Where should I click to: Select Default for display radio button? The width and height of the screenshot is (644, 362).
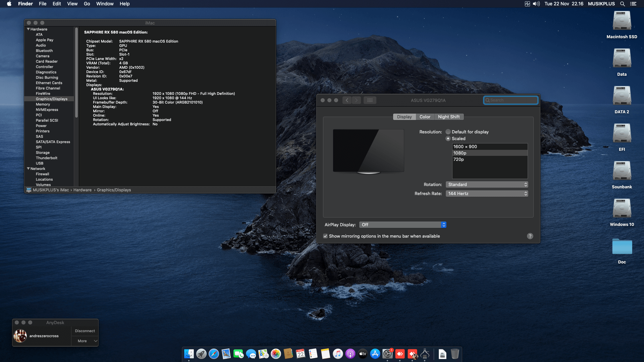[448, 132]
